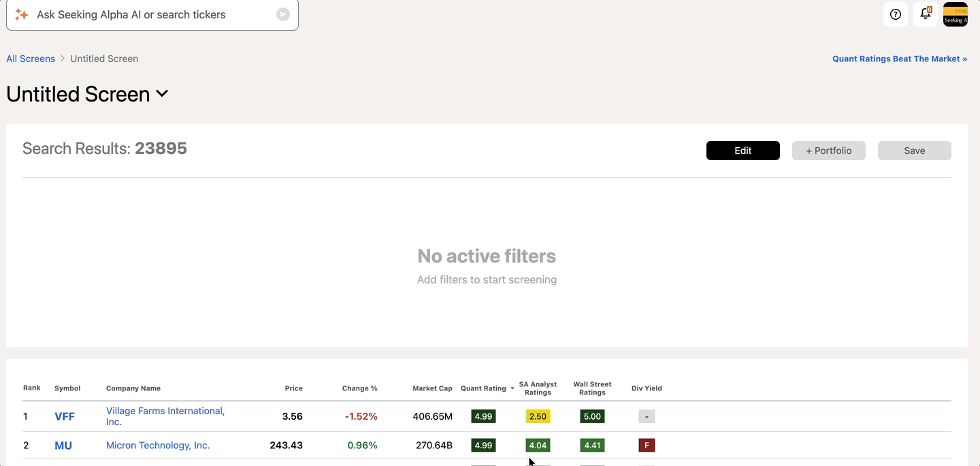The height and width of the screenshot is (466, 980).
Task: Click the breadcrumb chevron separator after All Screens
Action: 63,59
